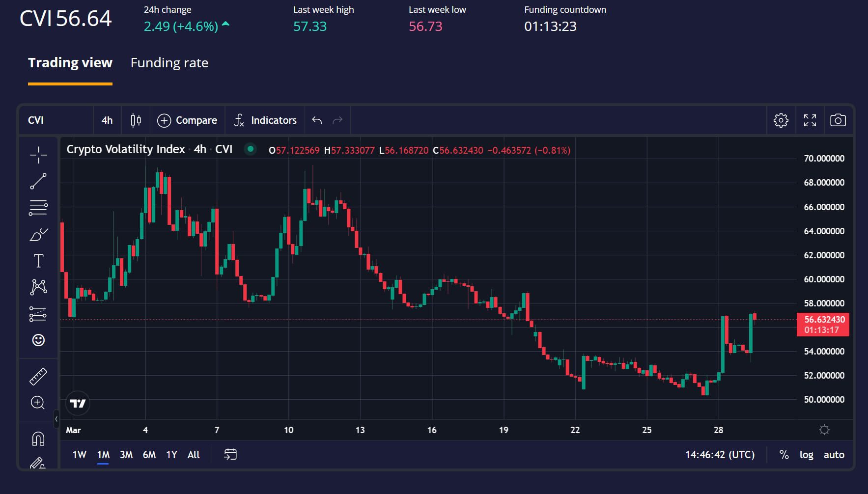
Task: Select the crosshair cursor tool
Action: click(x=38, y=155)
